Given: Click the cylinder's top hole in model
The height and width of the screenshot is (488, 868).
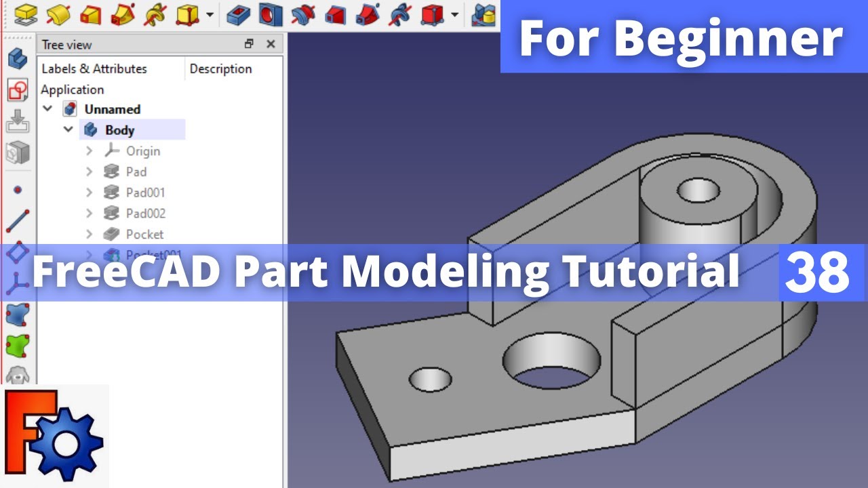Looking at the screenshot, I should (699, 190).
